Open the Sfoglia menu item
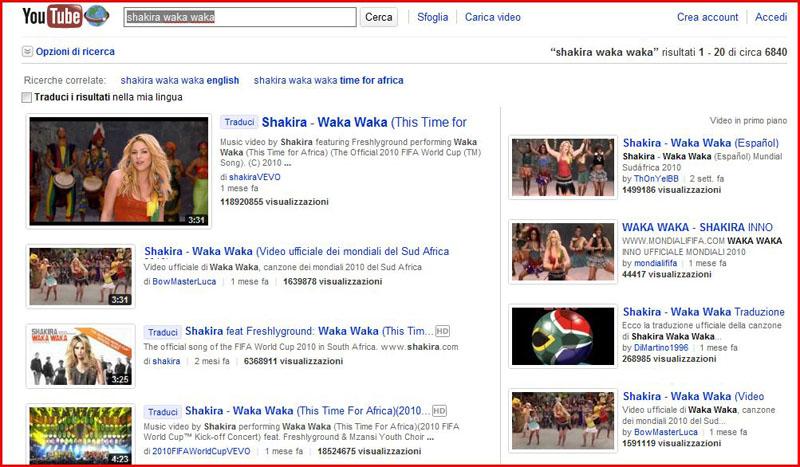Image resolution: width=800 pixels, height=467 pixels. coord(433,17)
